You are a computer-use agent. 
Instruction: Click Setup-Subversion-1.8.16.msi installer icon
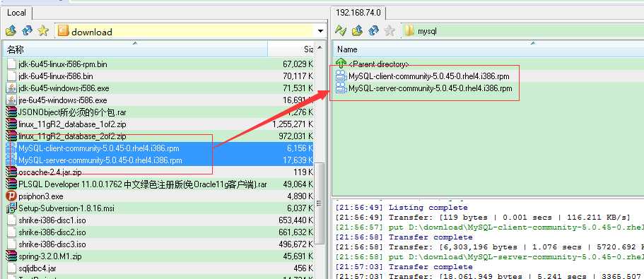(11, 208)
